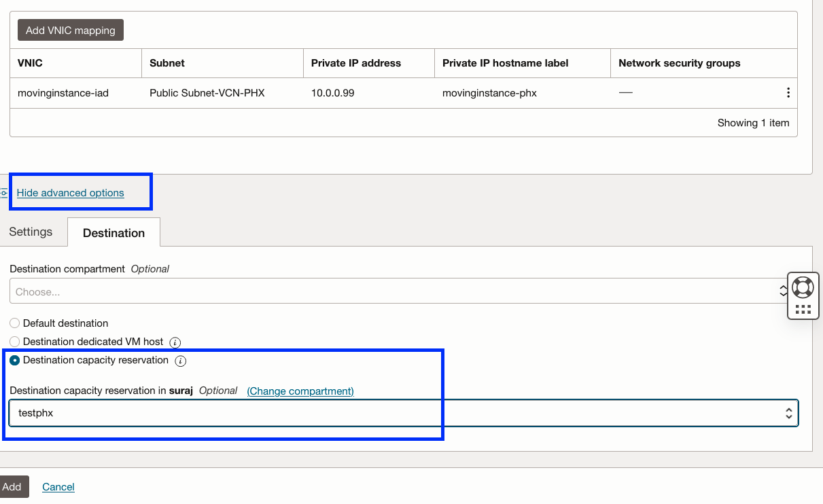Click the lifebuoy help icon
Viewport: 823px width, 504px height.
[803, 287]
